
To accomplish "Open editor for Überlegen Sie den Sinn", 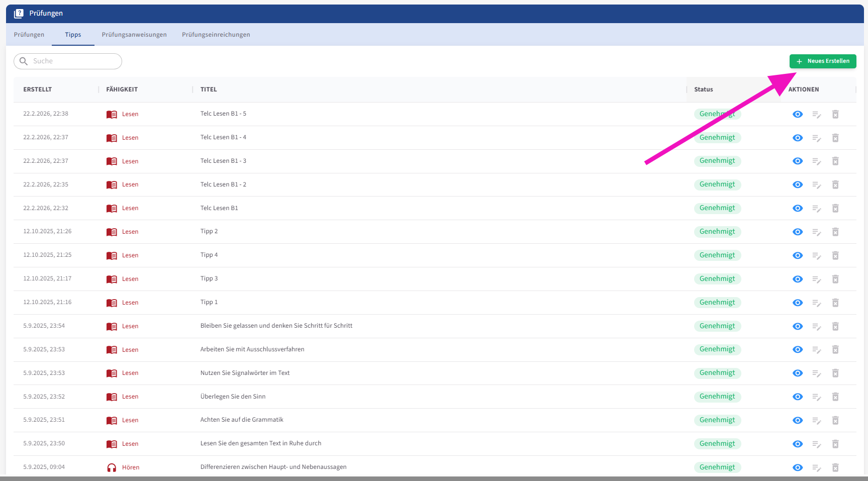I will [816, 397].
